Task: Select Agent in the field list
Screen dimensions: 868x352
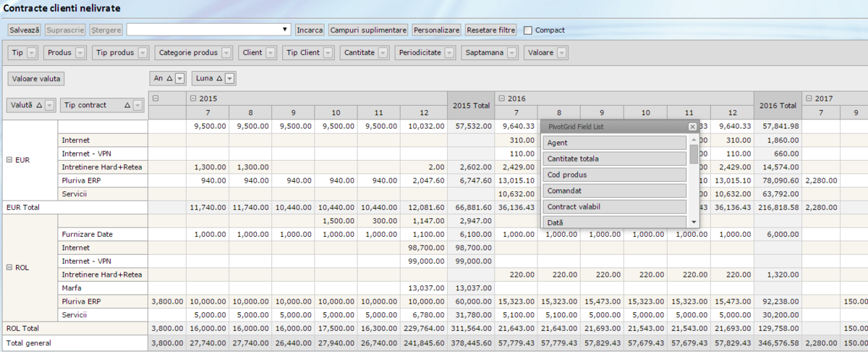Action: [613, 143]
